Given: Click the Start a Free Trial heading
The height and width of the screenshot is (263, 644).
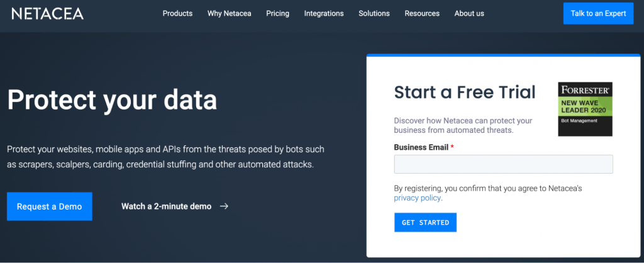Looking at the screenshot, I should pyautogui.click(x=465, y=92).
